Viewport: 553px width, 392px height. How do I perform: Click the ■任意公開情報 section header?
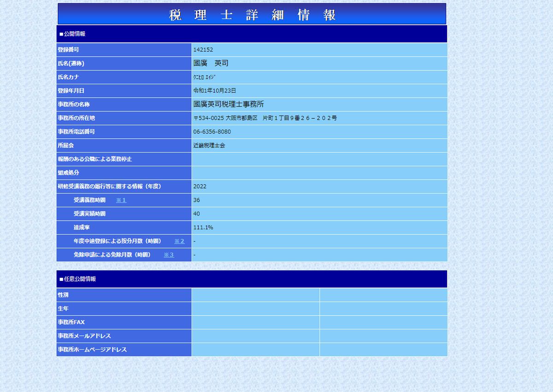click(x=252, y=279)
